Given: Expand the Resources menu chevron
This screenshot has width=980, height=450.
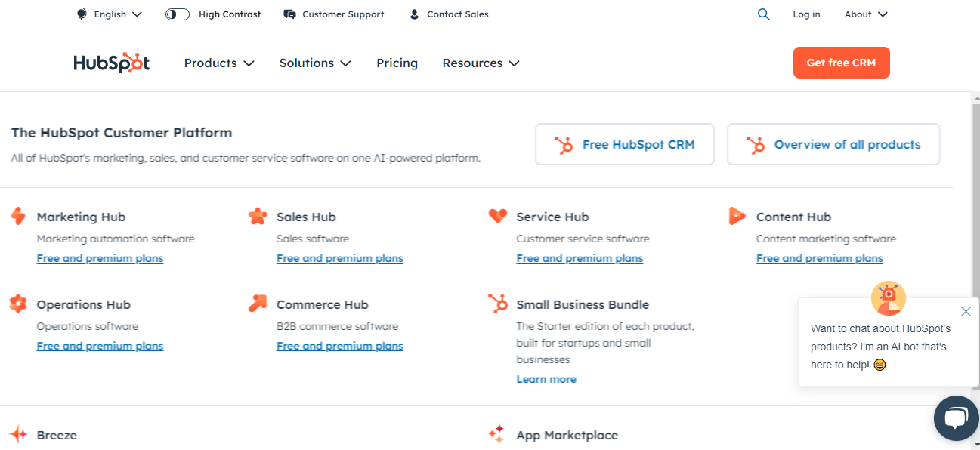Looking at the screenshot, I should coord(514,63).
